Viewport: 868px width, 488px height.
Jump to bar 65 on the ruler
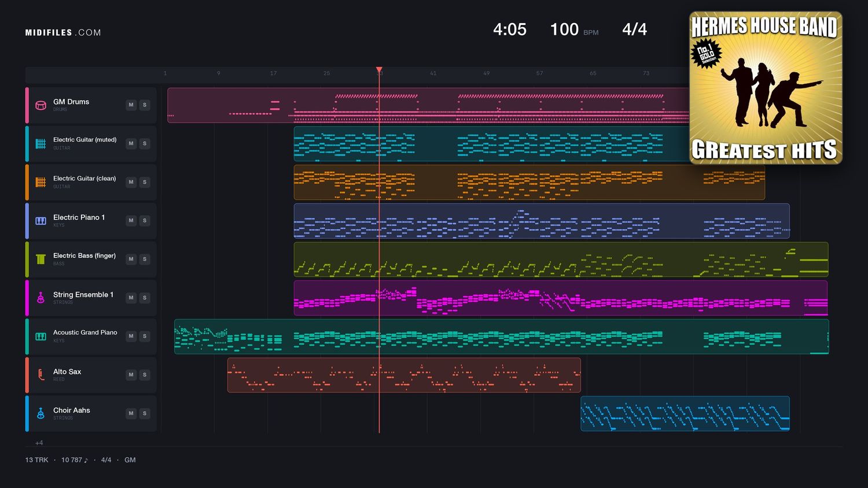593,73
